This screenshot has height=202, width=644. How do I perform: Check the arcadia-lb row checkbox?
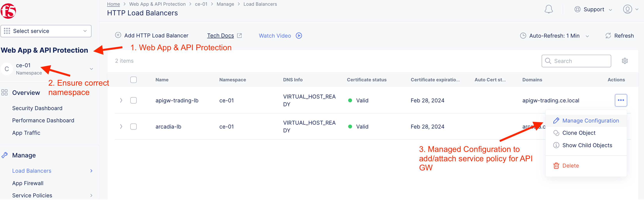134,127
